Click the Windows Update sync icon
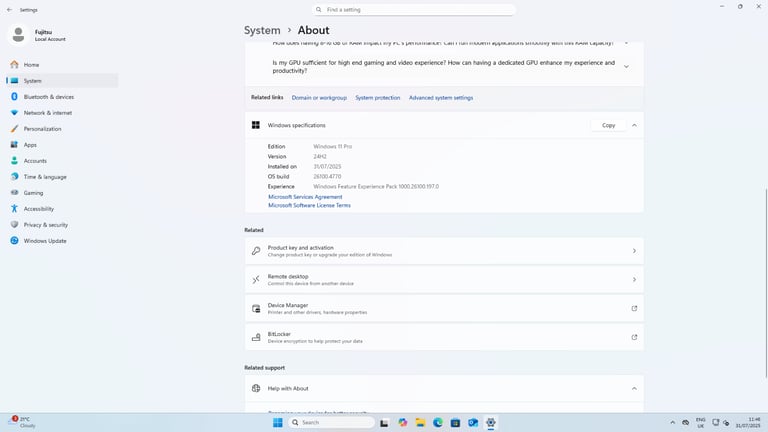This screenshot has height=432, width=768. coord(14,241)
